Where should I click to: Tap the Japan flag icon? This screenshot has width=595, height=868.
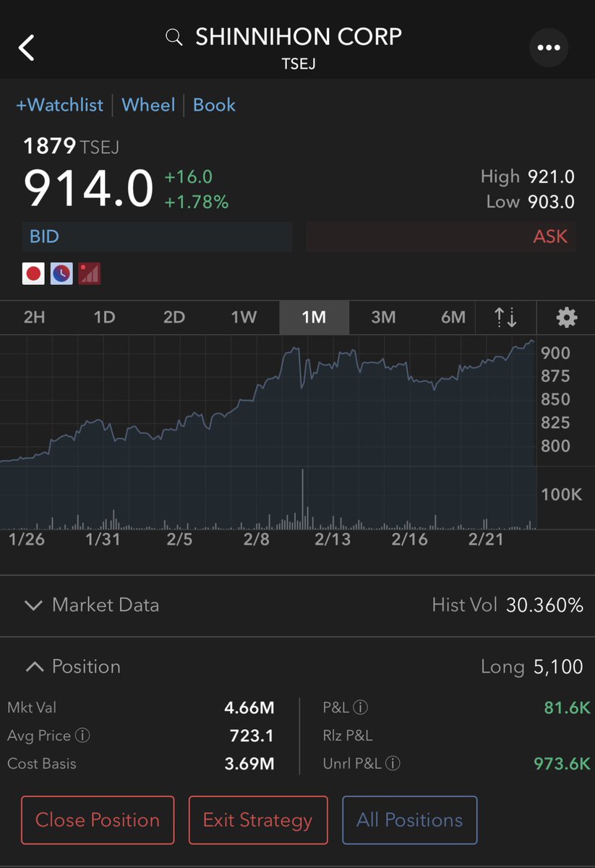(33, 273)
